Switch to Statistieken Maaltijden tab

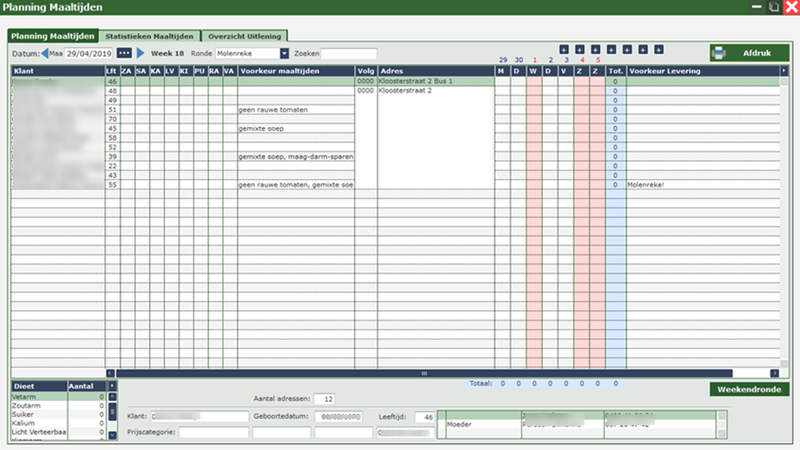pos(150,36)
